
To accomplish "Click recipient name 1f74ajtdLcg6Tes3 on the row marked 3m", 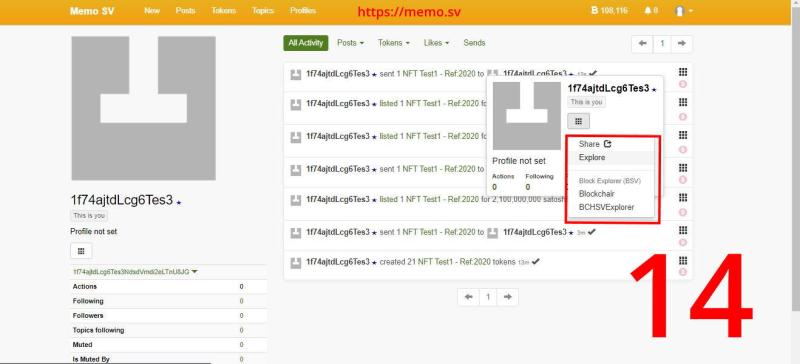I will [x=535, y=232].
